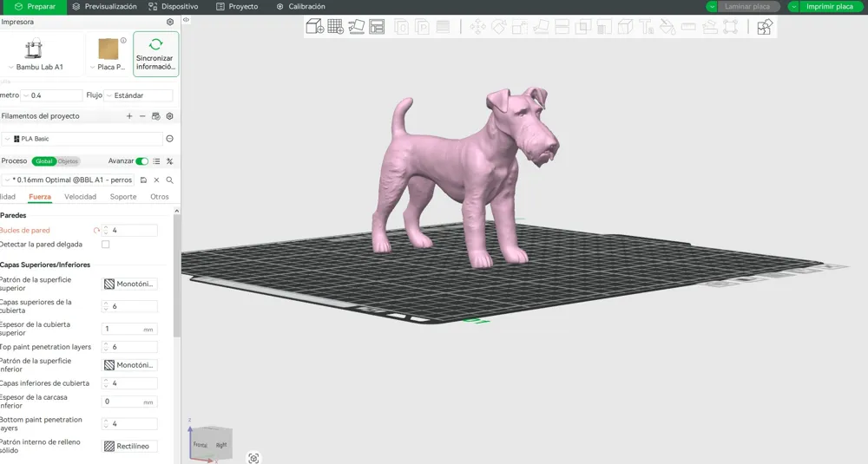Click the Arrange all objects icon
Screen dimensions: 868x464
[377, 27]
